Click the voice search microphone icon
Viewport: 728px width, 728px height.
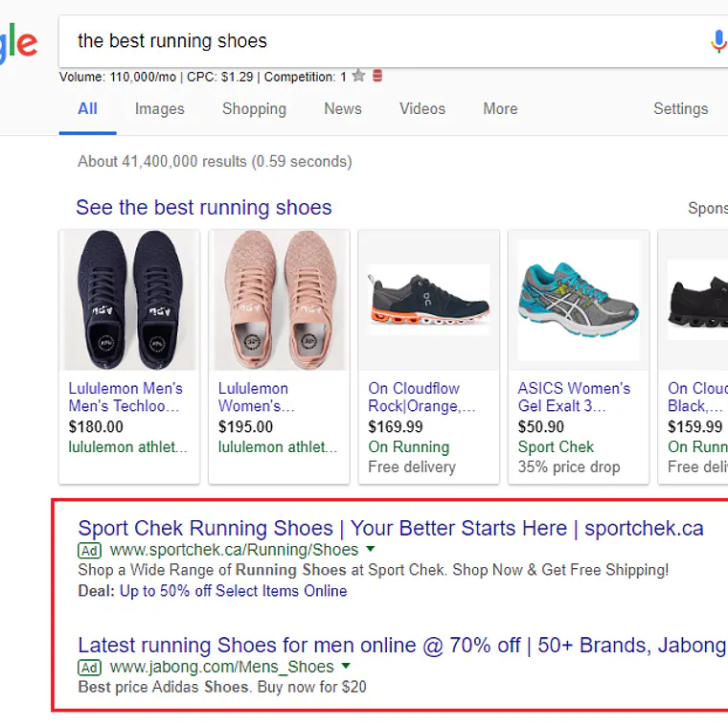coord(717,41)
